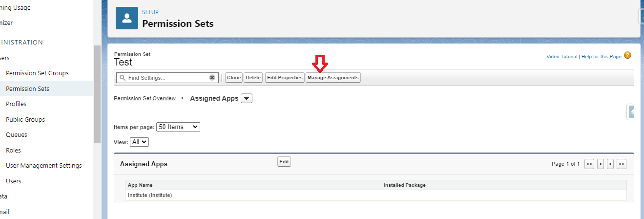Go to the previous page arrow

601,164
